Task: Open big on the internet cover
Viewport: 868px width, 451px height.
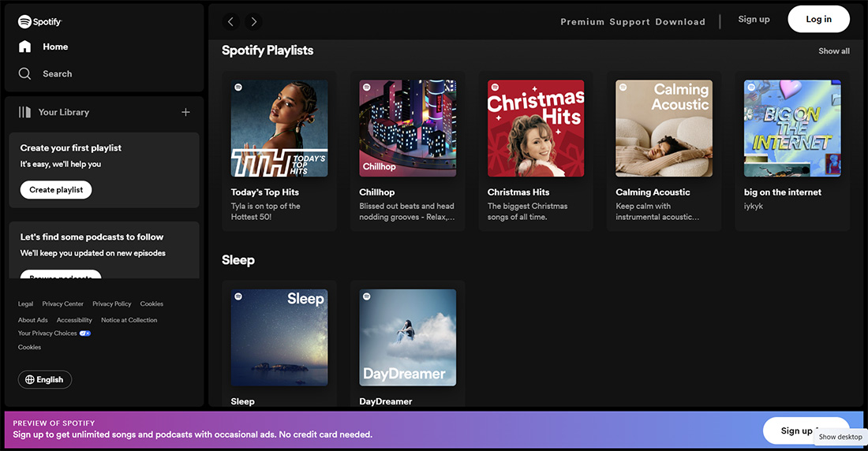Action: [x=792, y=129]
